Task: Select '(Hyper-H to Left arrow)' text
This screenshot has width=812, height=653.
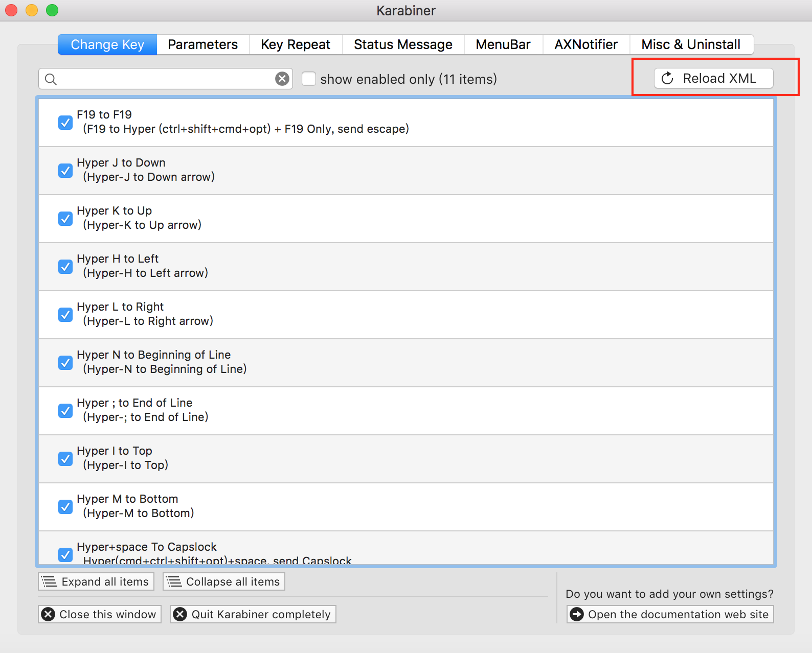Action: (146, 273)
